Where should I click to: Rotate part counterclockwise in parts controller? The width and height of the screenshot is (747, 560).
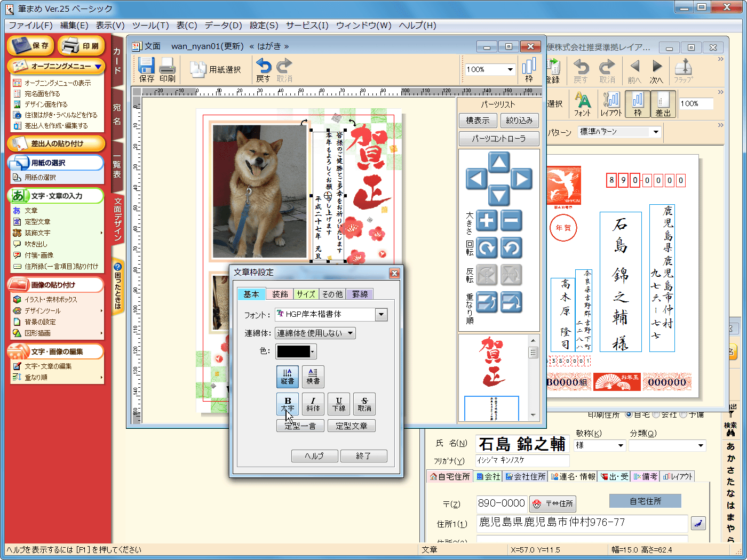click(x=511, y=248)
